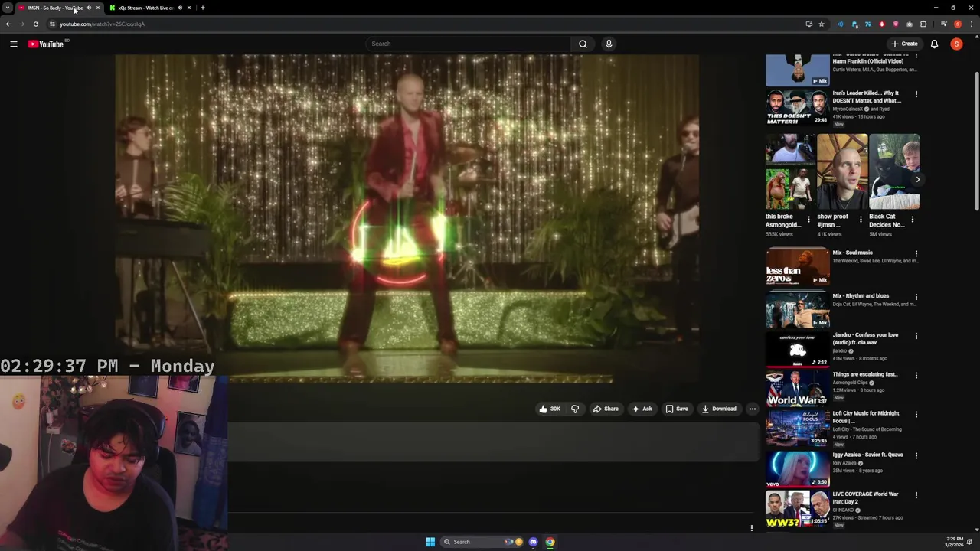This screenshot has width=980, height=551.
Task: Open options for Jiandro Confess your love
Action: click(916, 336)
